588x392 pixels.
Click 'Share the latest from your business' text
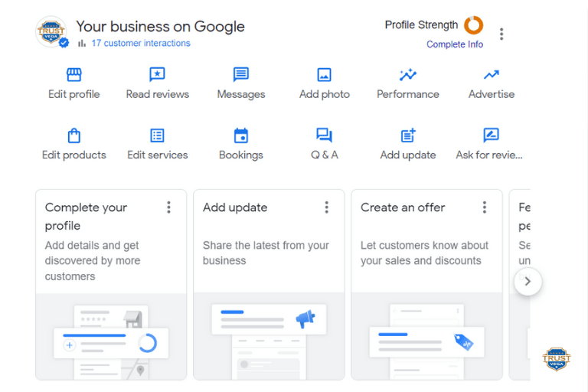coord(266,253)
